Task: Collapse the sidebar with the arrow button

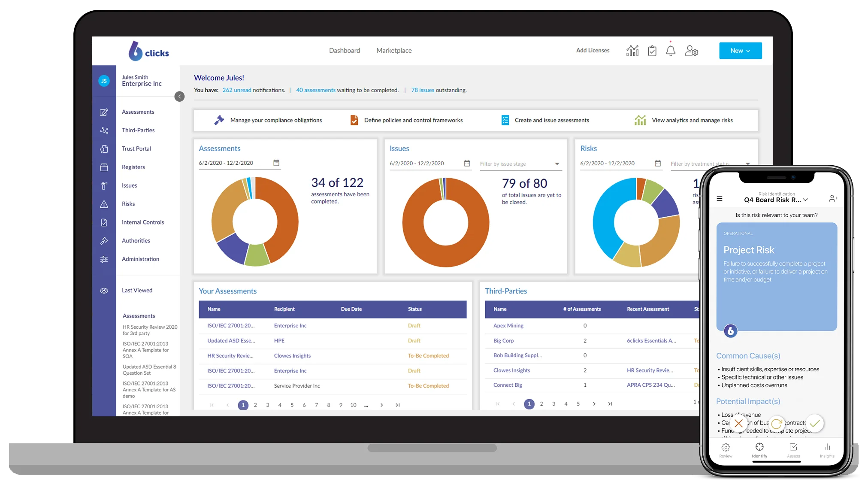Action: [179, 97]
